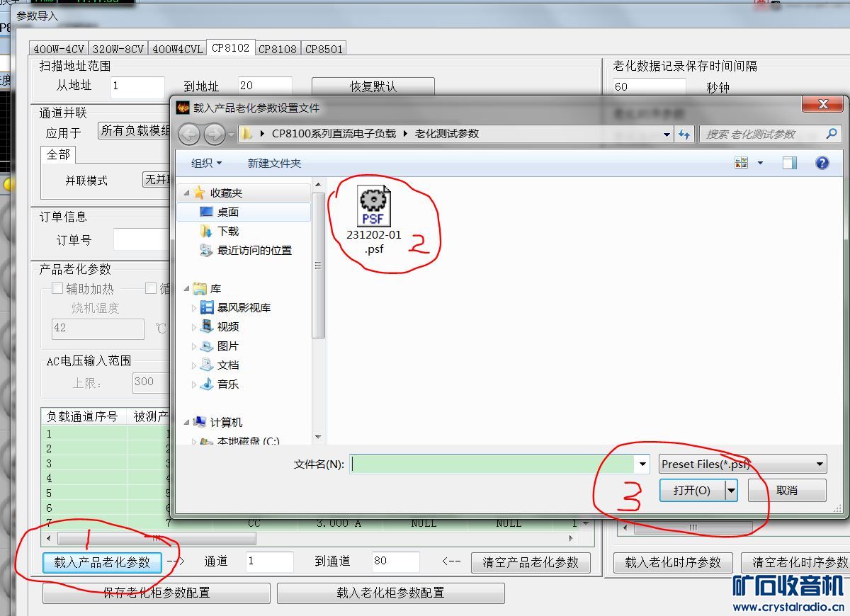Select 下载 folder in sidebar

click(x=228, y=231)
